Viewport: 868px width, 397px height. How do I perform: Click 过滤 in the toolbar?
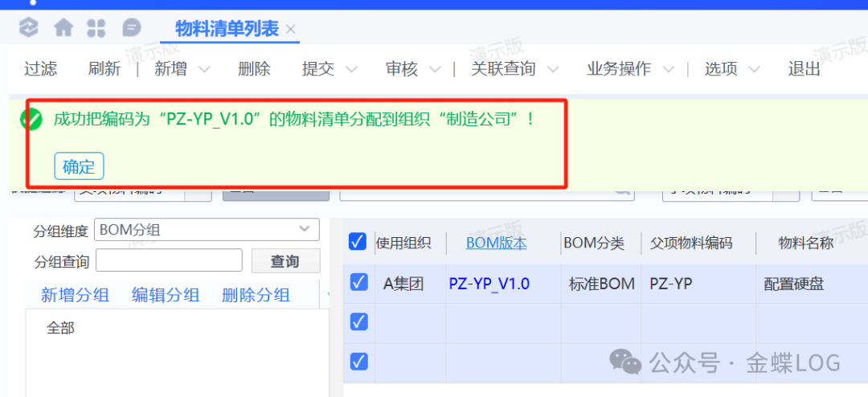tap(40, 69)
